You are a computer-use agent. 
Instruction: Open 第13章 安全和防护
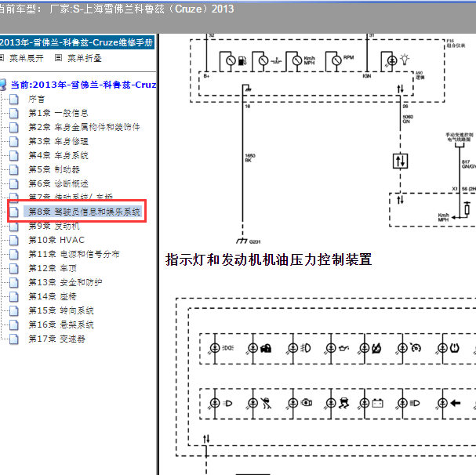point(65,283)
